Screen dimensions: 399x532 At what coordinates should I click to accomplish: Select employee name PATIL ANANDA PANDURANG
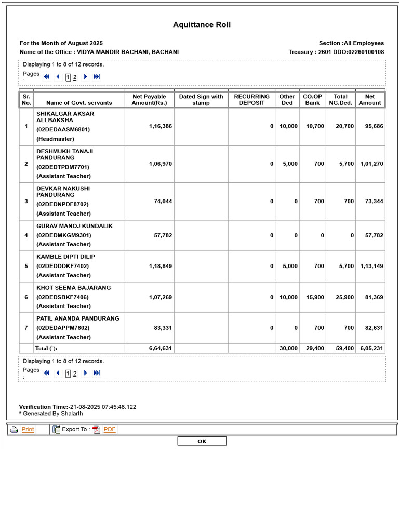(x=78, y=318)
